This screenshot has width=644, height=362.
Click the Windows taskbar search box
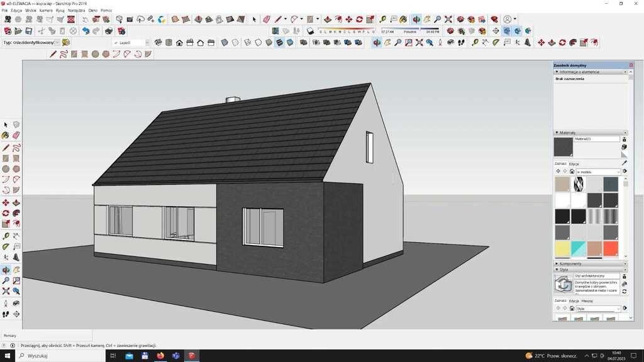(x=57, y=356)
